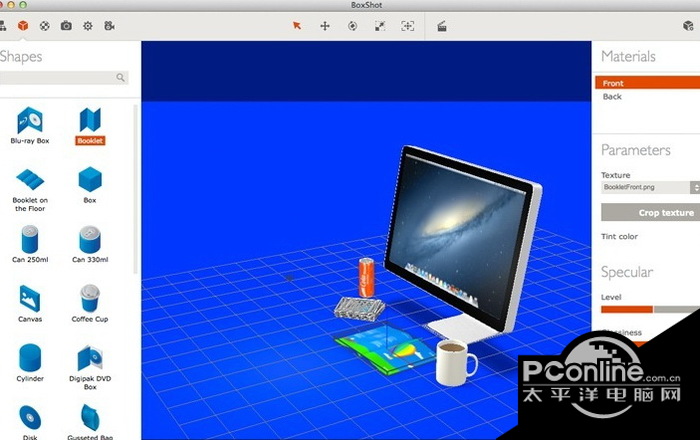Viewport: 700px width, 440px height.
Task: Open the animation video camera panel
Action: coord(109,26)
